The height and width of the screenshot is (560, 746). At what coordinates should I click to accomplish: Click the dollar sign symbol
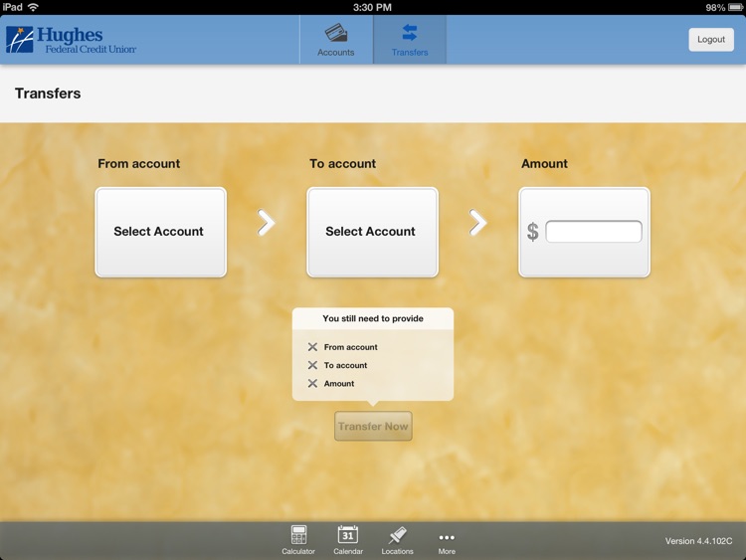tap(533, 232)
